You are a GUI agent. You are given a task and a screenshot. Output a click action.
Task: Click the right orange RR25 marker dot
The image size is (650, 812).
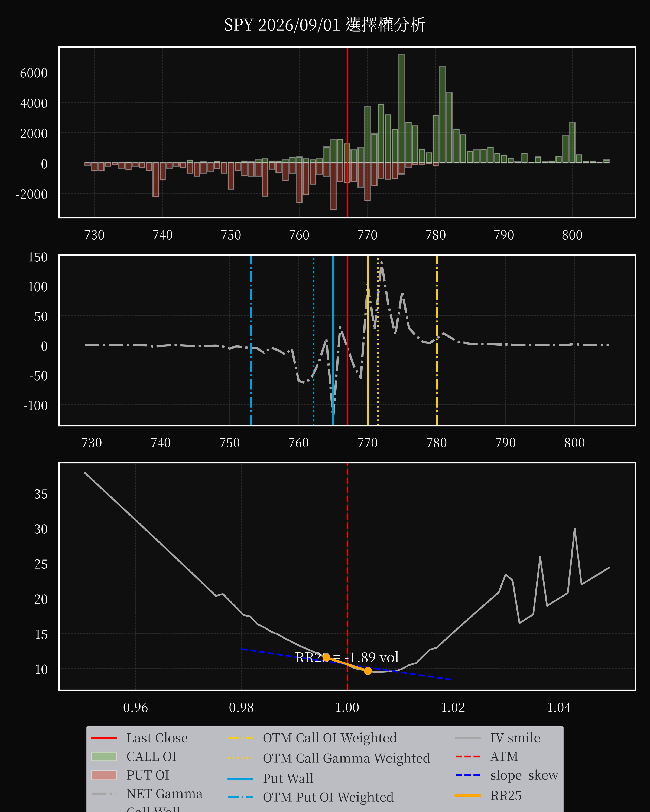coord(368,670)
